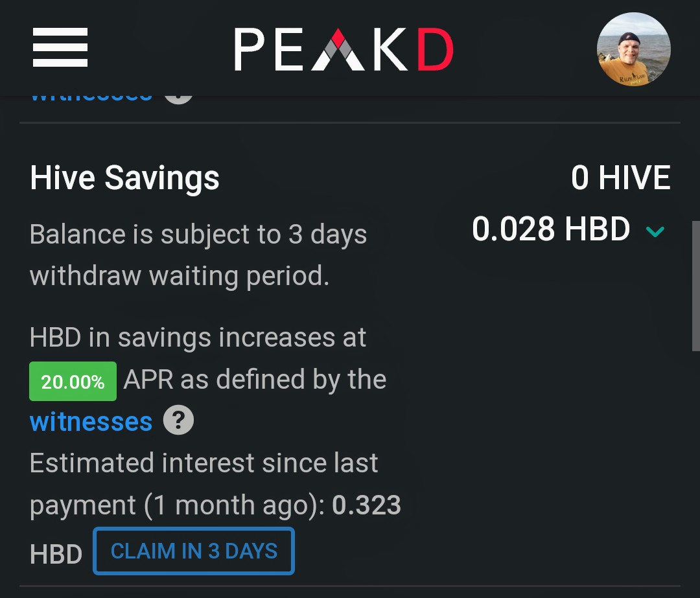Image resolution: width=700 pixels, height=598 pixels.
Task: Open the user profile avatar
Action: (x=633, y=49)
